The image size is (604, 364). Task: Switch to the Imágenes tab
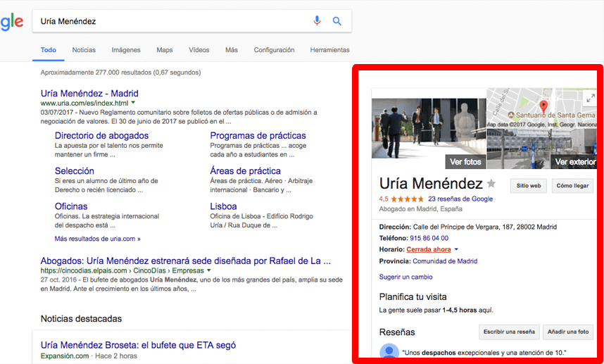(x=126, y=50)
